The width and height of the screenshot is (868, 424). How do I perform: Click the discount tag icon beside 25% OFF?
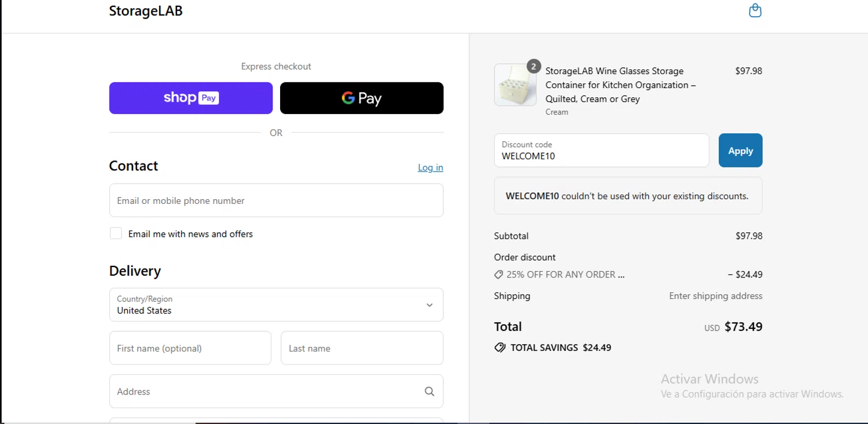[499, 275]
